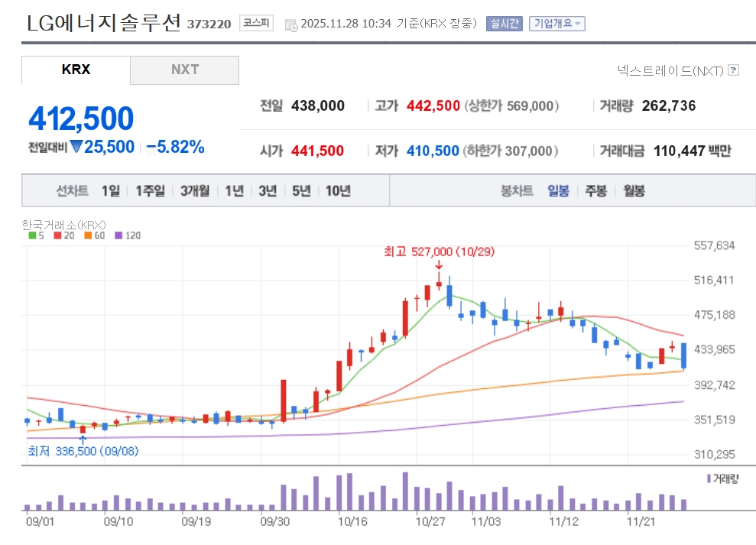Click the 557,634 price axis label

(x=714, y=245)
